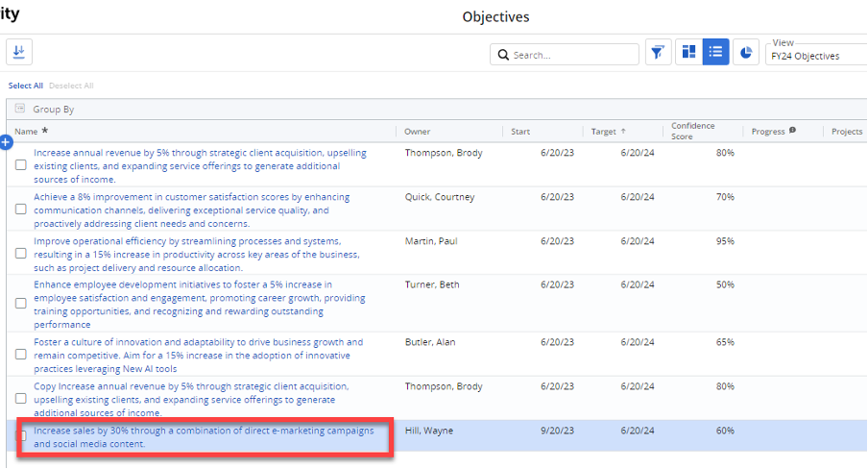Tick checkbox for Increase annual revenue by 5% row

click(21, 165)
